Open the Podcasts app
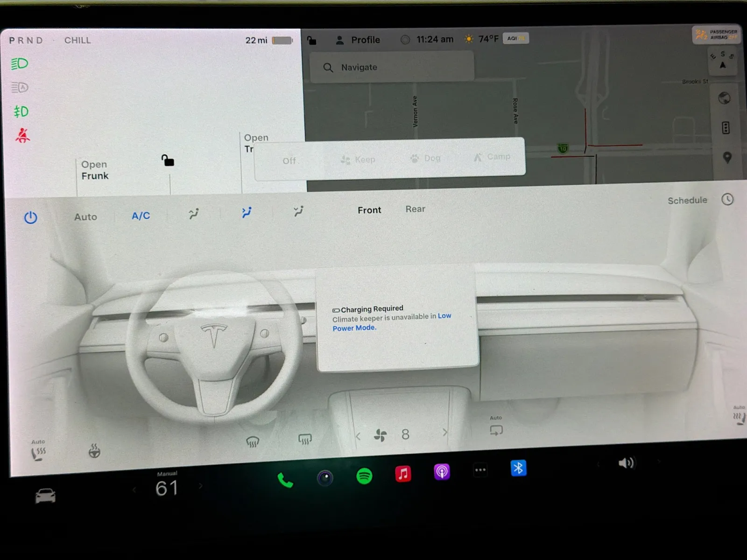 pyautogui.click(x=442, y=472)
